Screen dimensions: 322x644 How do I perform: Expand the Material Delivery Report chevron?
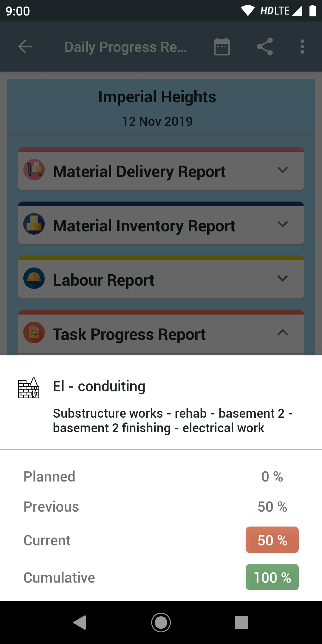[x=282, y=170]
